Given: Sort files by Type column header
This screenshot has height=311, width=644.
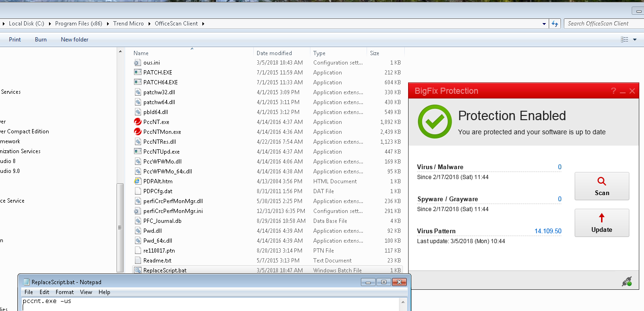Looking at the screenshot, I should [338, 53].
